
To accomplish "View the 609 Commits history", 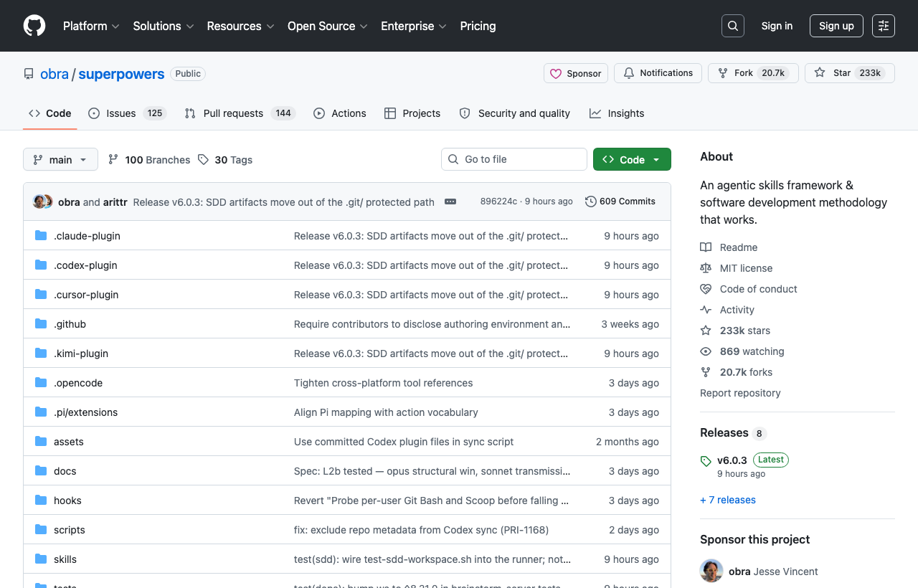I will tap(620, 201).
